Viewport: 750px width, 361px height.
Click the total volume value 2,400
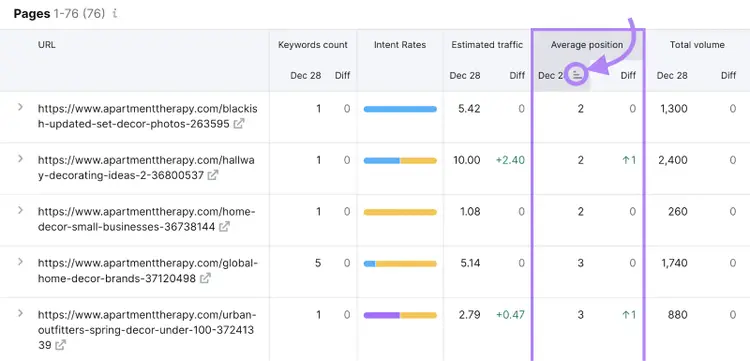(x=673, y=160)
